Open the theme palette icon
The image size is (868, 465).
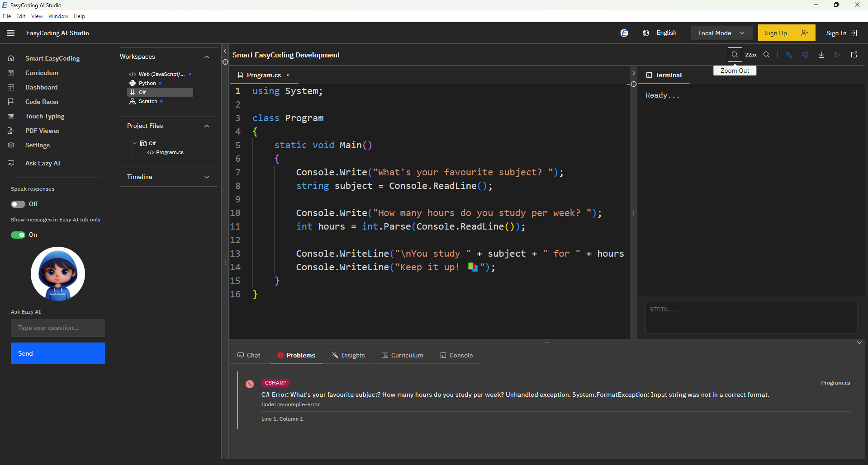pos(805,55)
